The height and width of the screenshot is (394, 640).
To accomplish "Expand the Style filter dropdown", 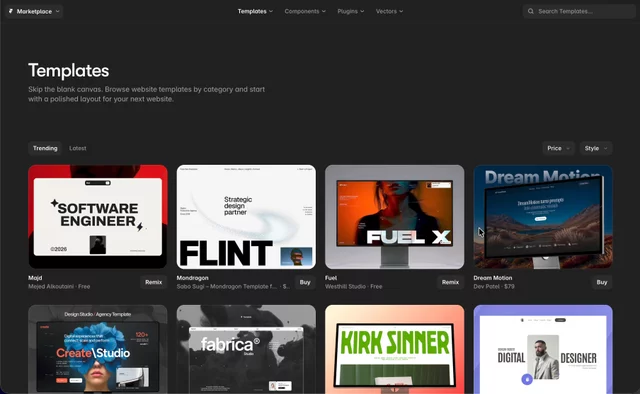I will [x=596, y=148].
